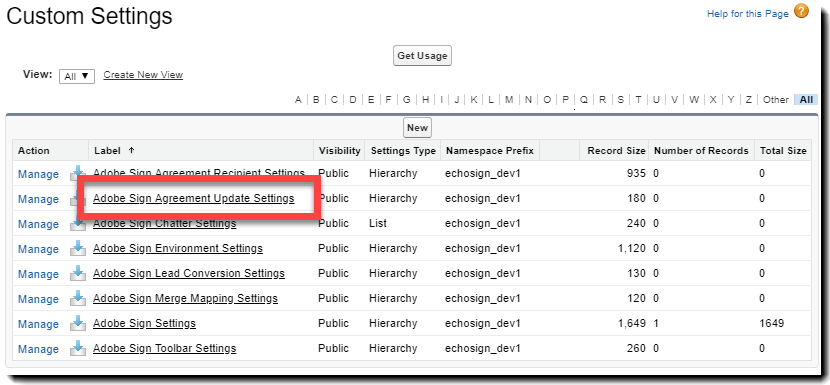Open Adobe Sign Chatter Settings link
Image resolution: width=830 pixels, height=385 pixels.
(165, 223)
